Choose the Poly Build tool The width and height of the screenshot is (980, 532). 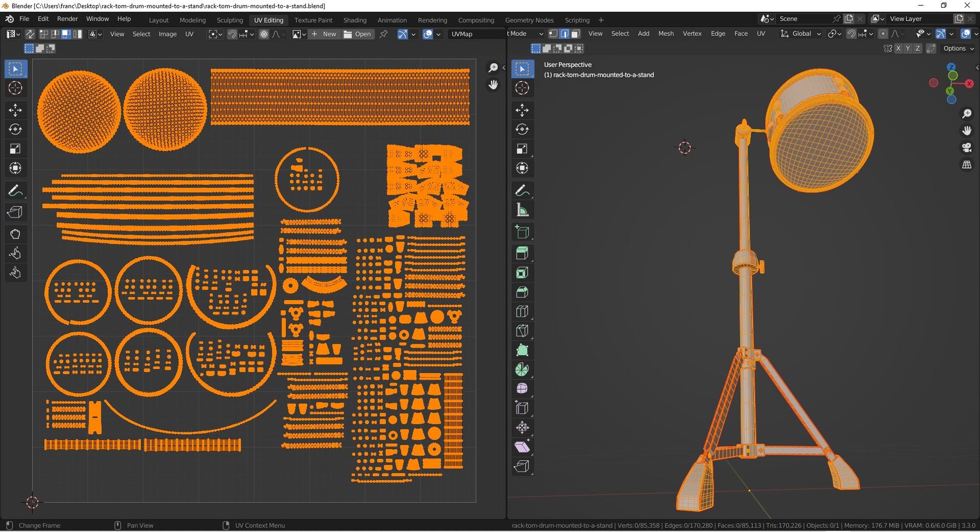click(522, 350)
